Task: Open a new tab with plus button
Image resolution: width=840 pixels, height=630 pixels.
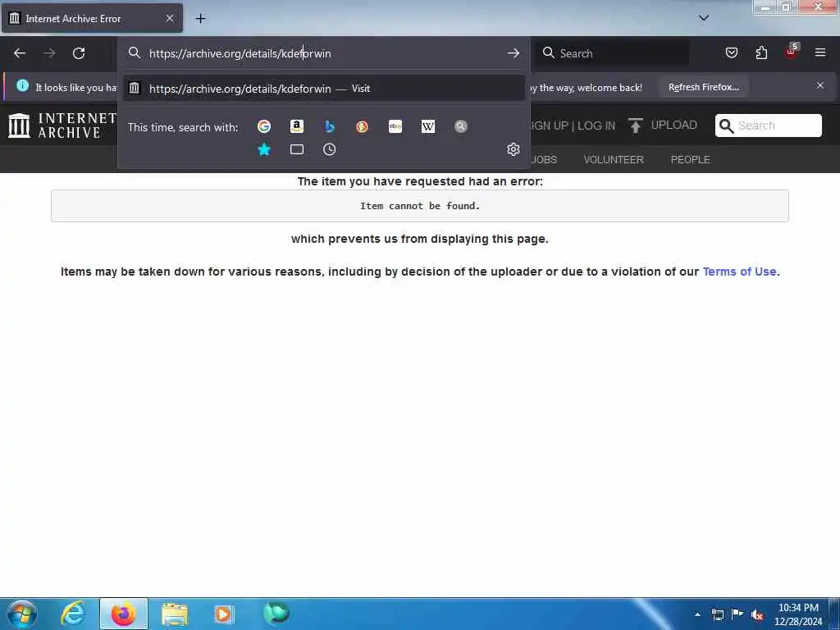Action: [200, 19]
